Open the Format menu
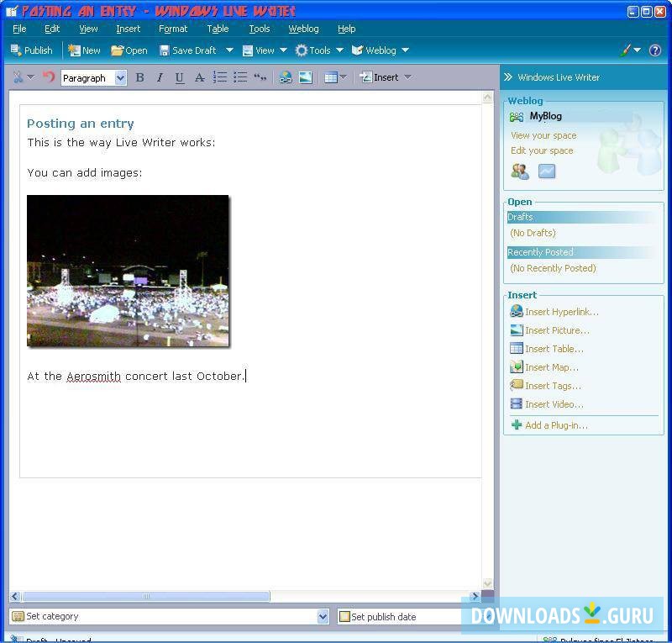The width and height of the screenshot is (672, 643). (x=173, y=29)
